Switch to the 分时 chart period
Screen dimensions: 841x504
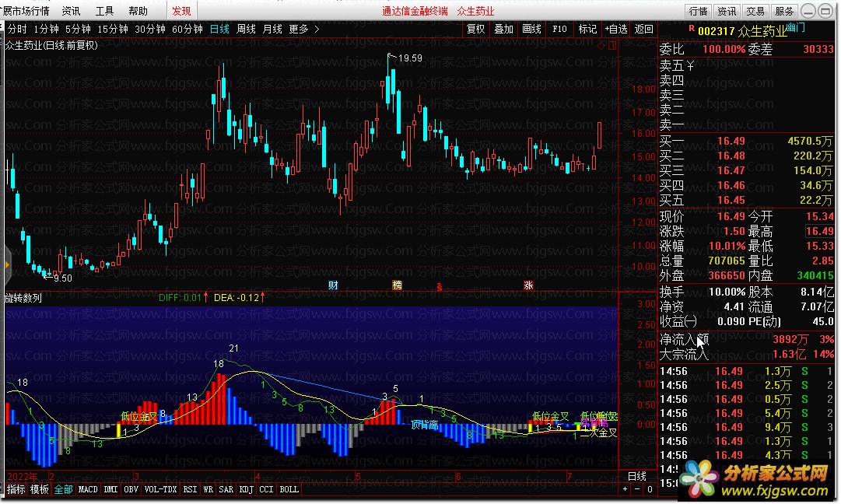click(17, 29)
